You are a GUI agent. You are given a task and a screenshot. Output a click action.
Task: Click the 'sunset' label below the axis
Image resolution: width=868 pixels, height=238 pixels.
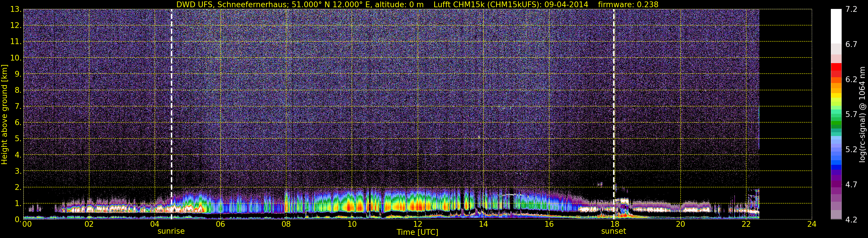pos(614,231)
